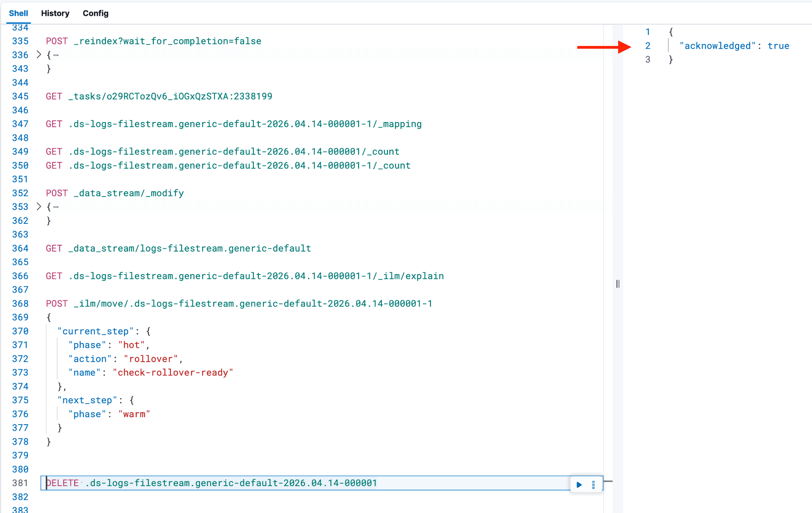The image size is (812, 513).
Task: Click the GET _tasks request line
Action: click(x=159, y=96)
